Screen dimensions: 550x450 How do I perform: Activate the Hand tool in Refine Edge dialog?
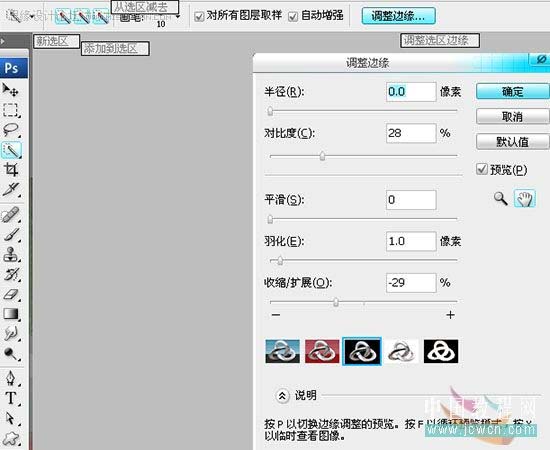[x=524, y=199]
